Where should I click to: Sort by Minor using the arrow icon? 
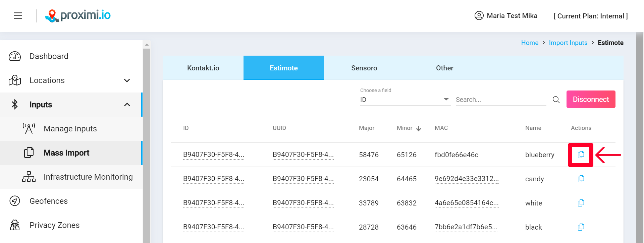coord(419,128)
